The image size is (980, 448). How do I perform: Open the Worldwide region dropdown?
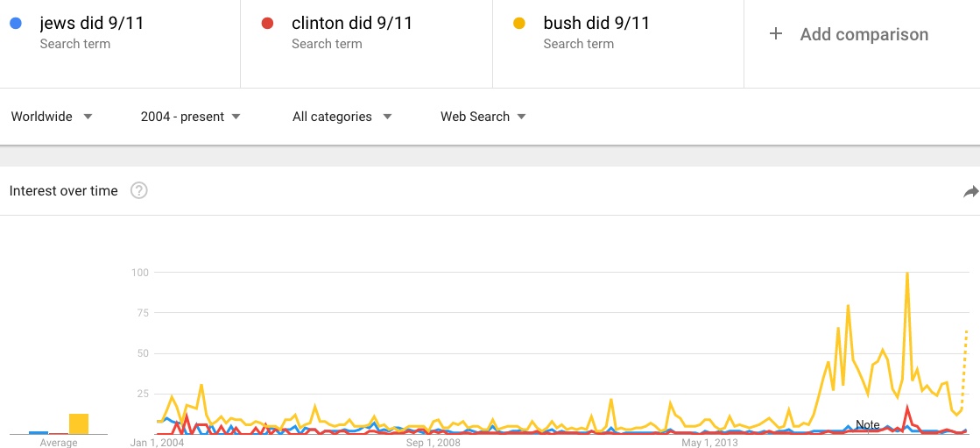[52, 117]
